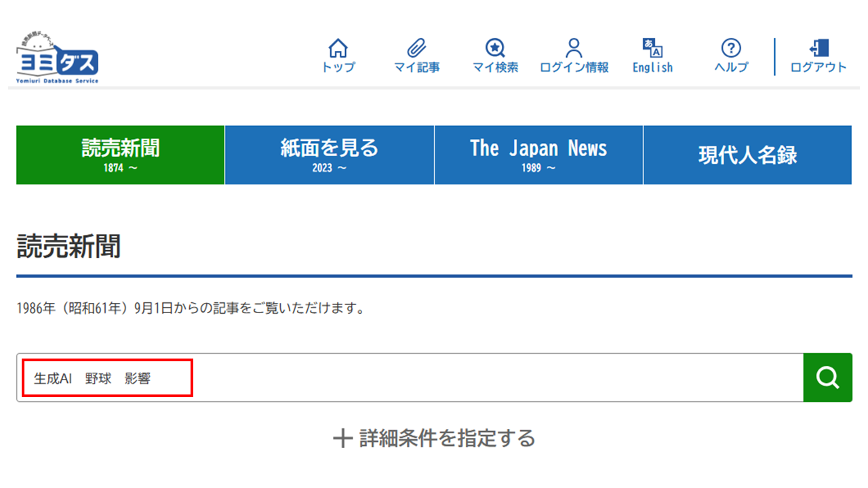
Task: Click the plus sign beside 詳細条件
Action: tap(343, 439)
